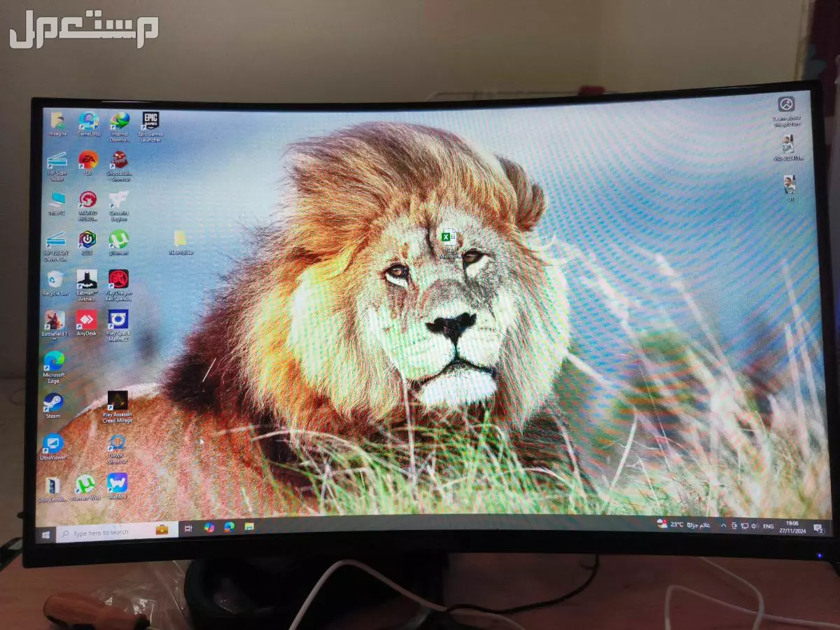Screen dimensions: 840x630
Task: Open the Battlefield 1 shortcut
Action: pyautogui.click(x=55, y=323)
